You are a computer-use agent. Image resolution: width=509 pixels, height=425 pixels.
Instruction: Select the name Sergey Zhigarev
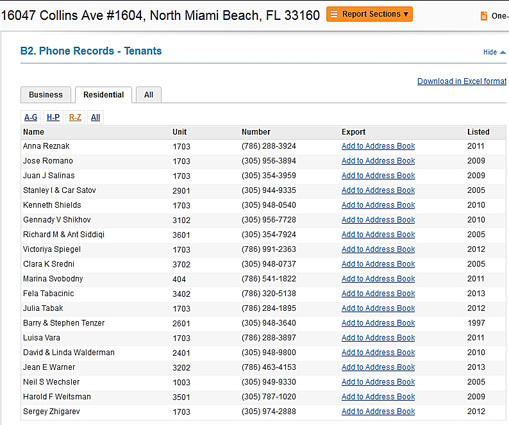coord(51,412)
